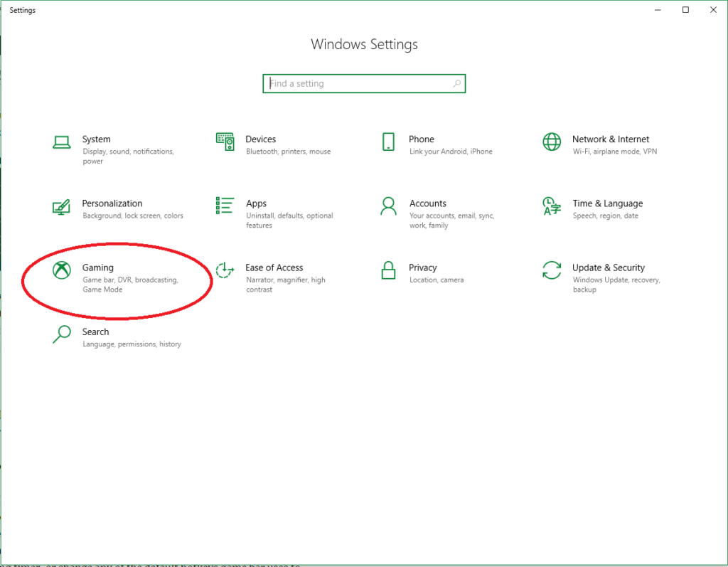Click the Gaming Xbox icon
This screenshot has height=567, width=728.
(62, 270)
